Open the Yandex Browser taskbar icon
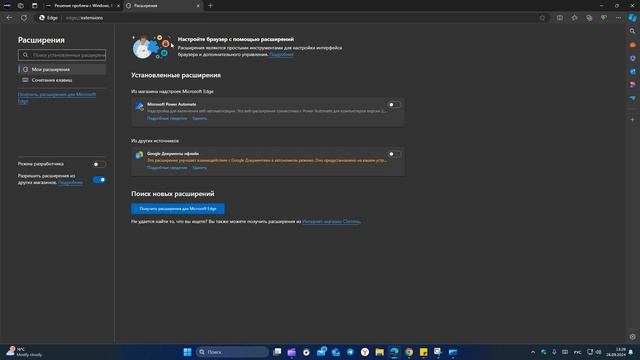 (x=365, y=352)
